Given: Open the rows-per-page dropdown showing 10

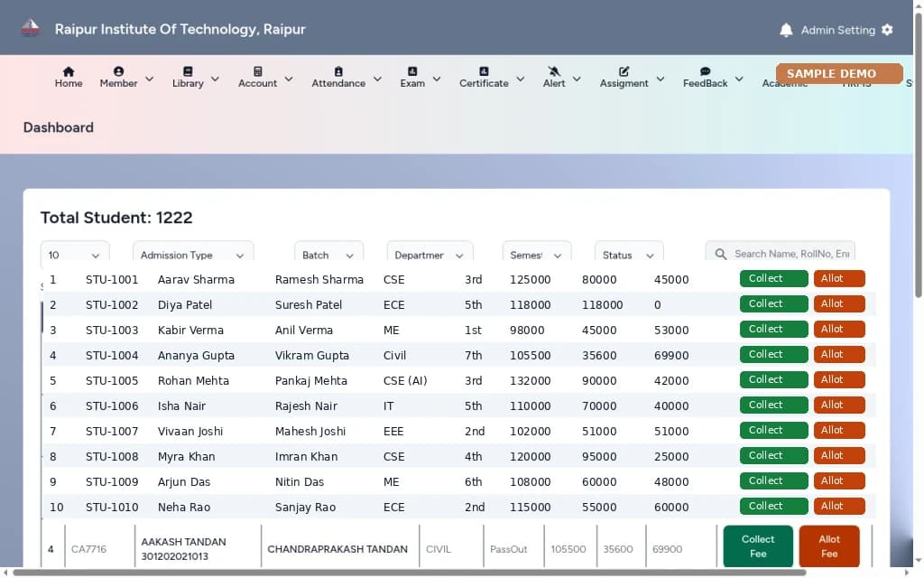Looking at the screenshot, I should coord(75,253).
